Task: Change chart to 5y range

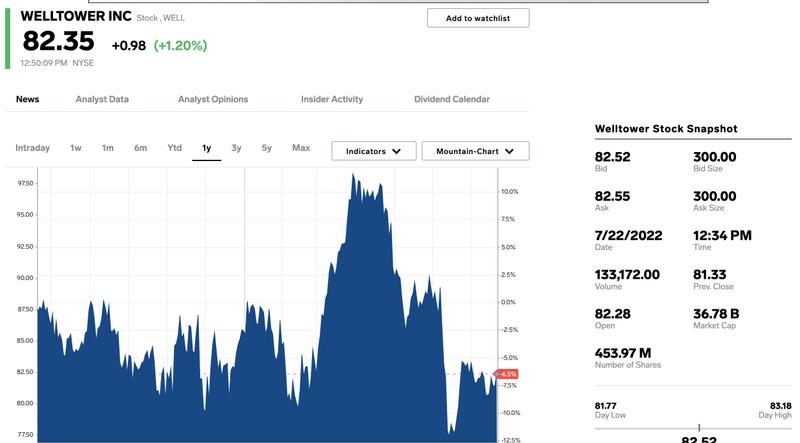Action: click(267, 148)
